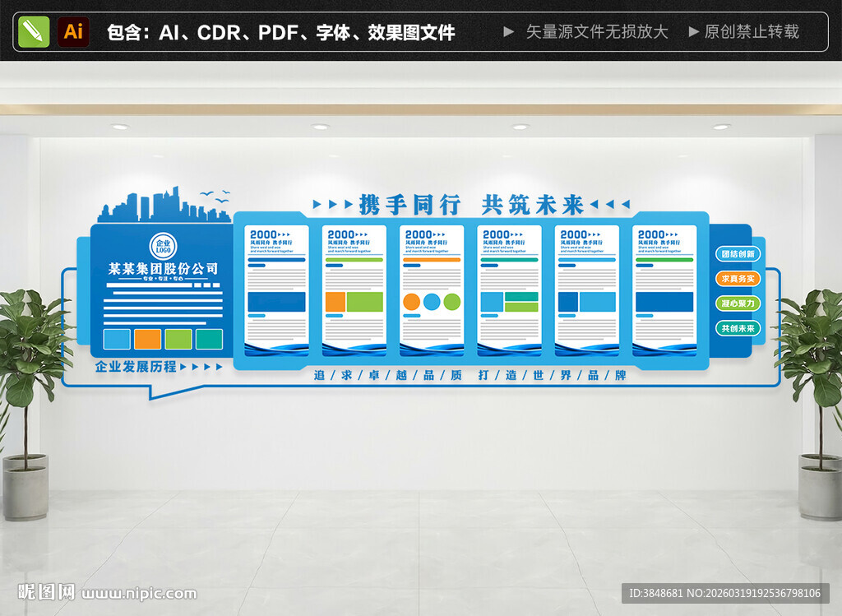Click the 企业发展历程 label
Image resolution: width=842 pixels, height=616 pixels.
[x=136, y=367]
